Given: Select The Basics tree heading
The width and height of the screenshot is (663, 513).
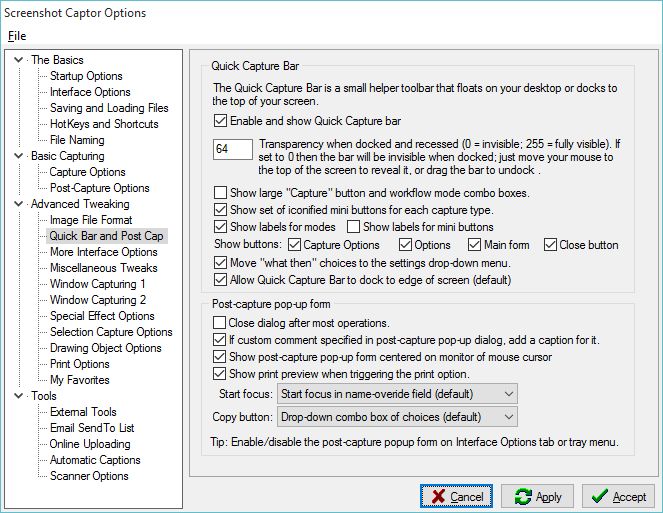Looking at the screenshot, I should click(57, 60).
